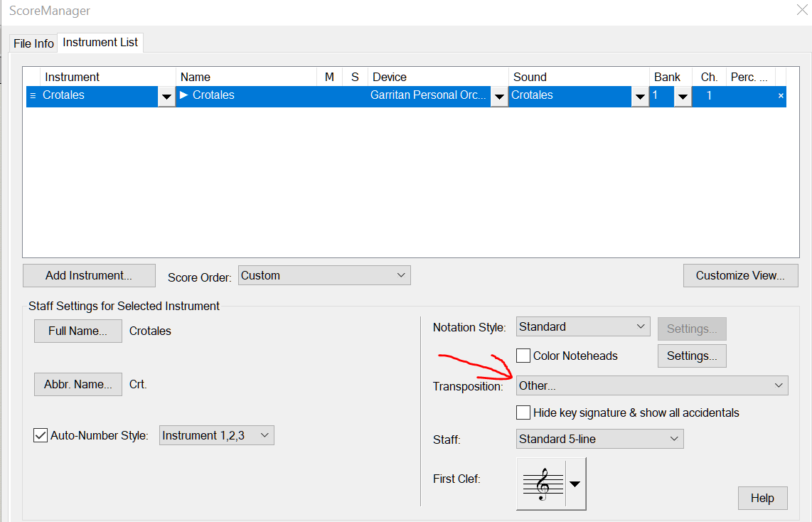
Task: Click the play triangle next to Crotales name
Action: click(185, 95)
